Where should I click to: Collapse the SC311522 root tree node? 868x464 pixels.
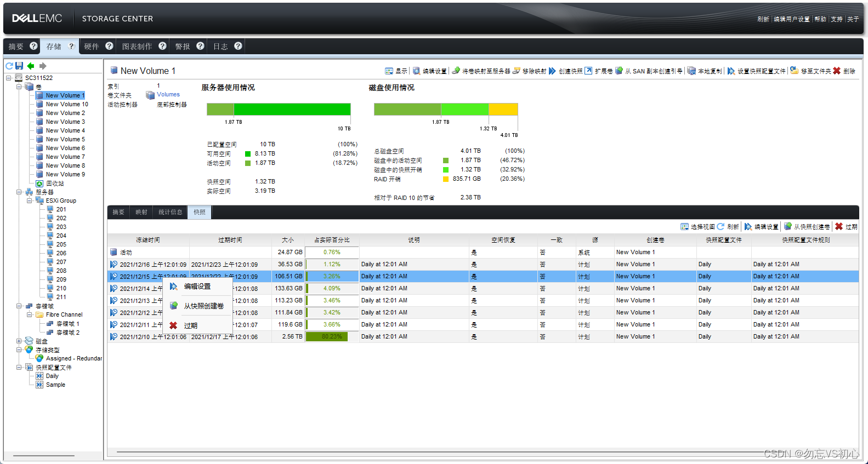(9, 78)
